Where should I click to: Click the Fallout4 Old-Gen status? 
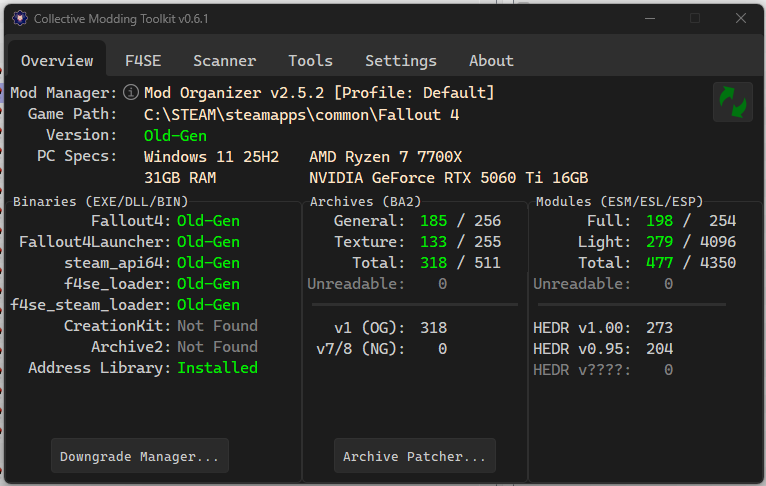tap(208, 221)
